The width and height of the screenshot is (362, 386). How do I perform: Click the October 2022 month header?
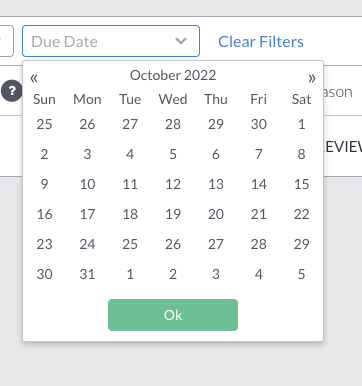coord(173,75)
